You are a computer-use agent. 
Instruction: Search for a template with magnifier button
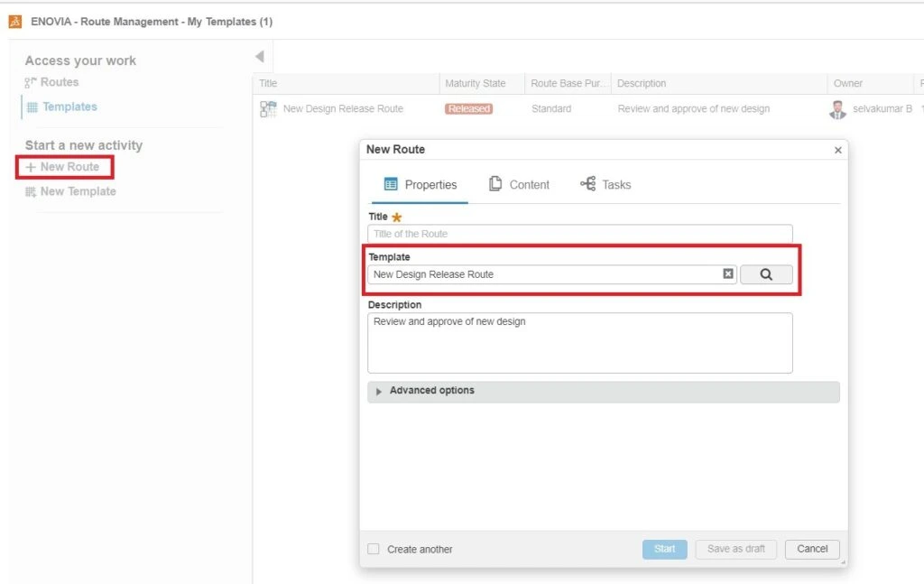[766, 274]
